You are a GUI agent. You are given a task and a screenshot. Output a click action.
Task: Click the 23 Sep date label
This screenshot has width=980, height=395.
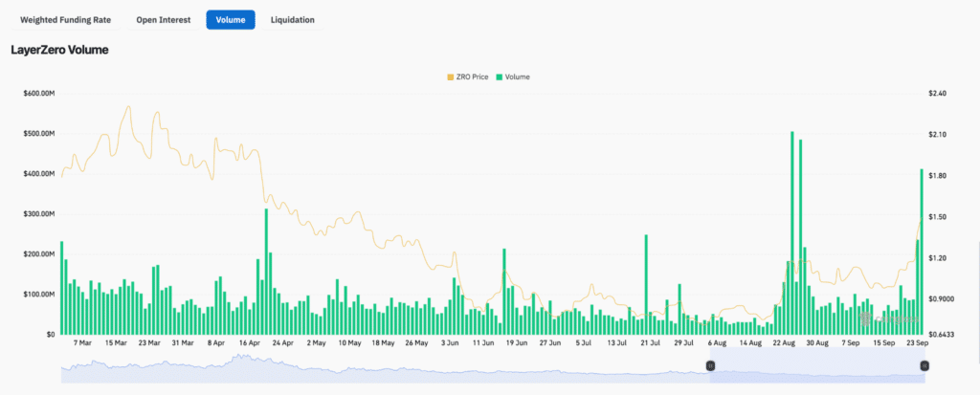click(x=918, y=343)
